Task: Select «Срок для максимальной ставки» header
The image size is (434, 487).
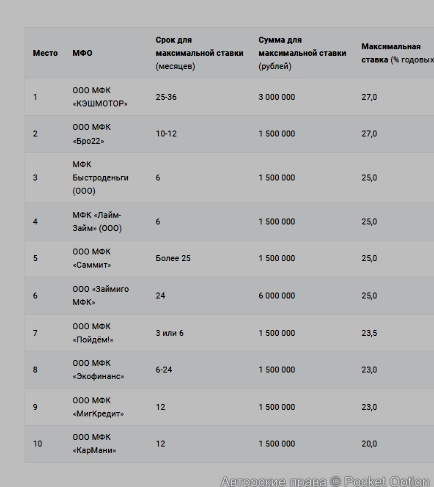Action: pyautogui.click(x=199, y=53)
